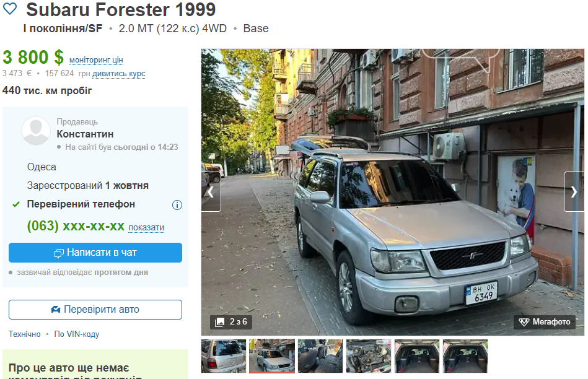
Task: Click дивитись курс exchange rate link
Action: click(119, 74)
